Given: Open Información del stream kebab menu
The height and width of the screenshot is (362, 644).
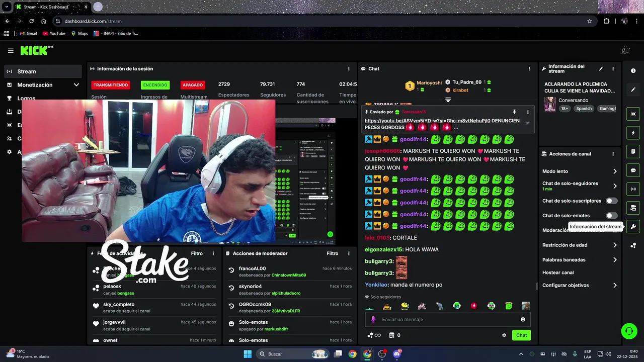Looking at the screenshot, I should tap(613, 69).
